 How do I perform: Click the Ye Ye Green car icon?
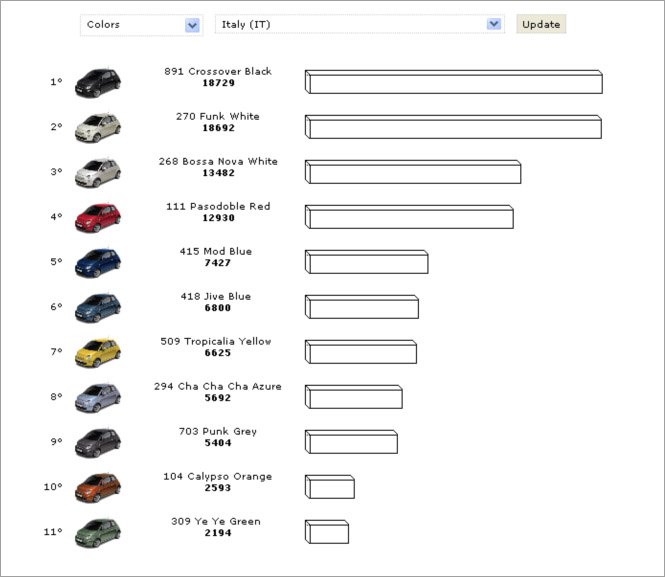[x=97, y=531]
